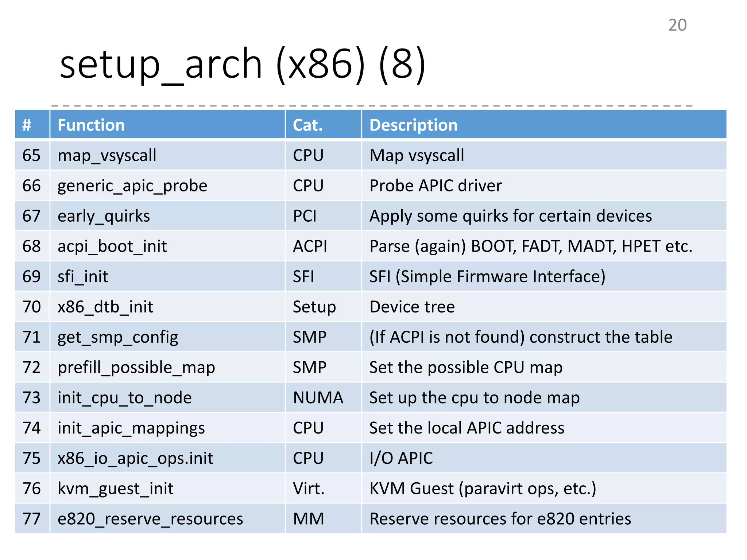This screenshot has height=560, width=747.
Task: Click the map_vsyscall function cell
Action: (x=107, y=155)
